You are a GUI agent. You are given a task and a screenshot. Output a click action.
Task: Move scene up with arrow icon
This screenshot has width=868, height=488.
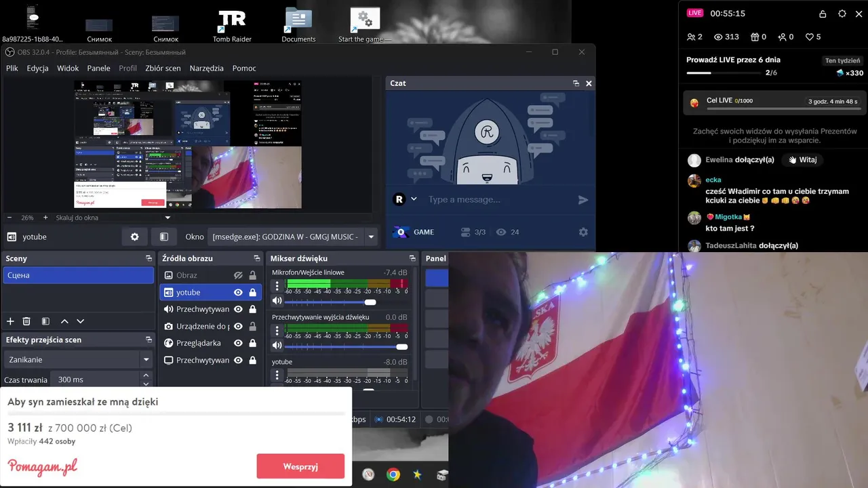(x=64, y=321)
